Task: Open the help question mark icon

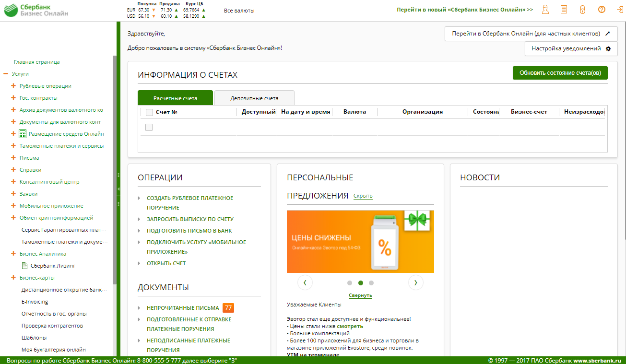Action: pos(602,10)
